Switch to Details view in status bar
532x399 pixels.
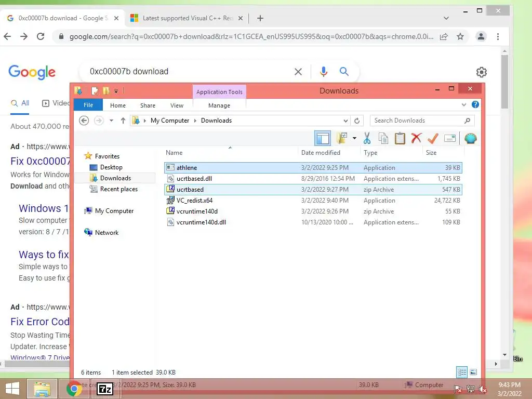[x=462, y=372]
